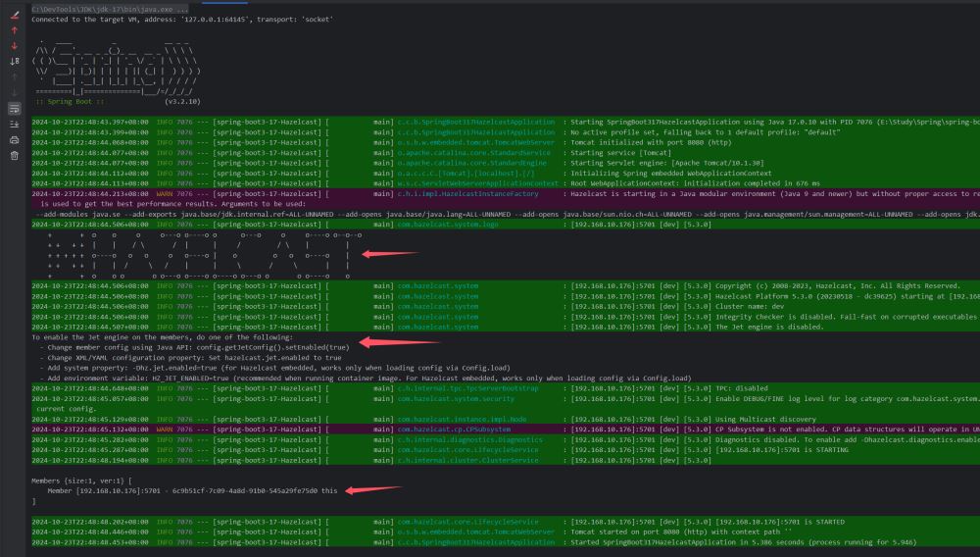Click 'config.getJetConfig().setEnabled(true)' instruction line
Image resolution: width=980 pixels, height=557 pixels.
[x=194, y=347]
